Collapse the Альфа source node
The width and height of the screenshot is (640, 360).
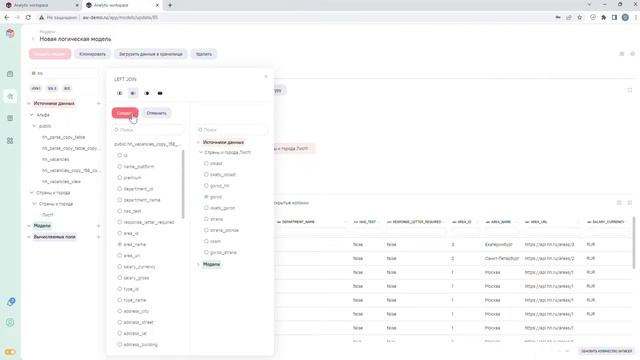coord(32,115)
